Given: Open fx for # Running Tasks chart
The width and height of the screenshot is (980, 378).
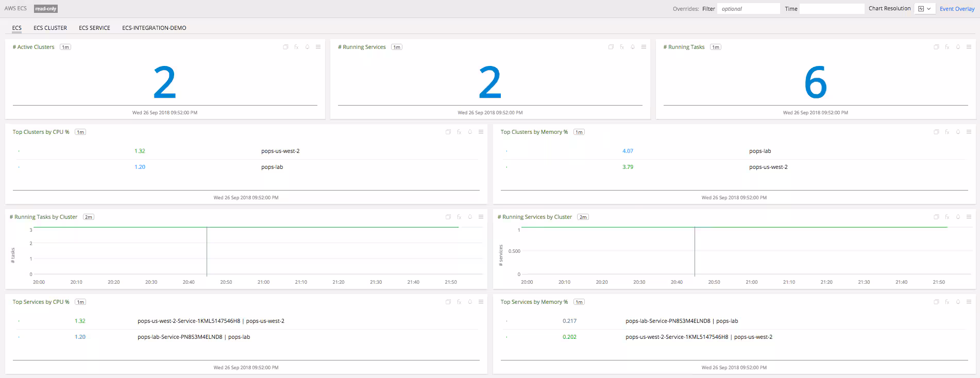Looking at the screenshot, I should 947,47.
